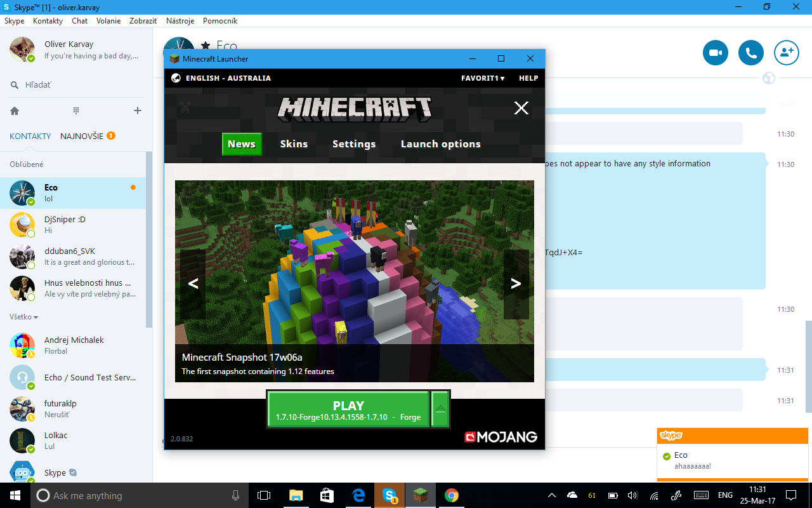
Task: Select the Eco contact
Action: coord(73,193)
